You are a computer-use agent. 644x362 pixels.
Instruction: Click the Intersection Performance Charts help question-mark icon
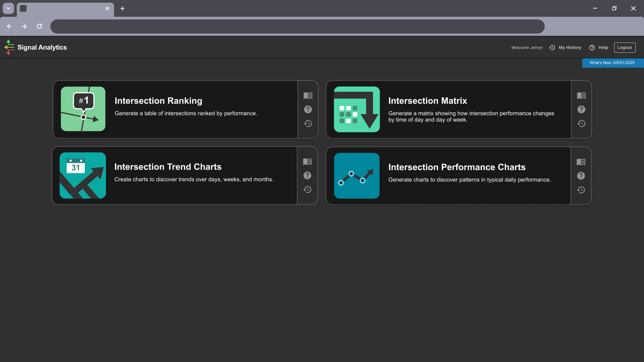(x=581, y=176)
